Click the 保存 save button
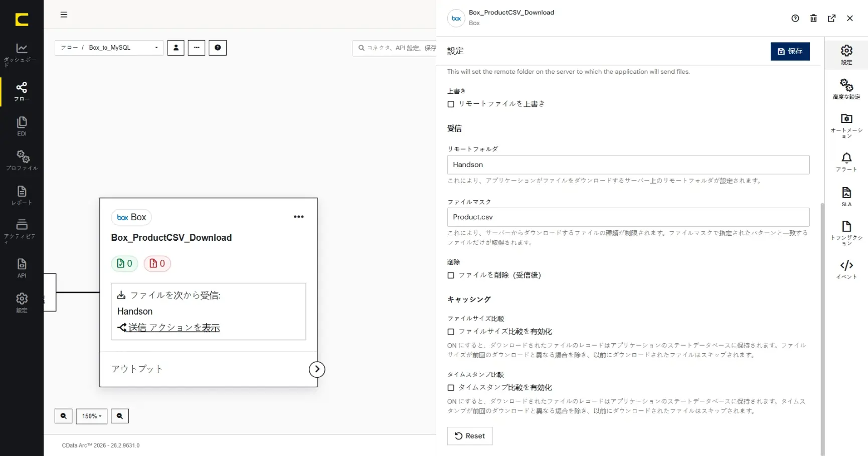 click(790, 51)
